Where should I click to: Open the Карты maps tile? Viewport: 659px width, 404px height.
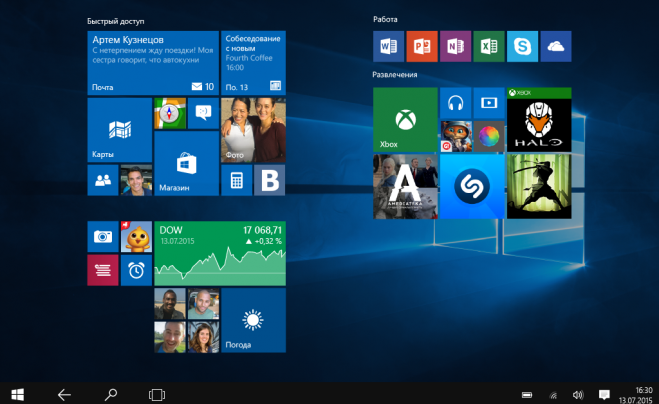pyautogui.click(x=120, y=130)
